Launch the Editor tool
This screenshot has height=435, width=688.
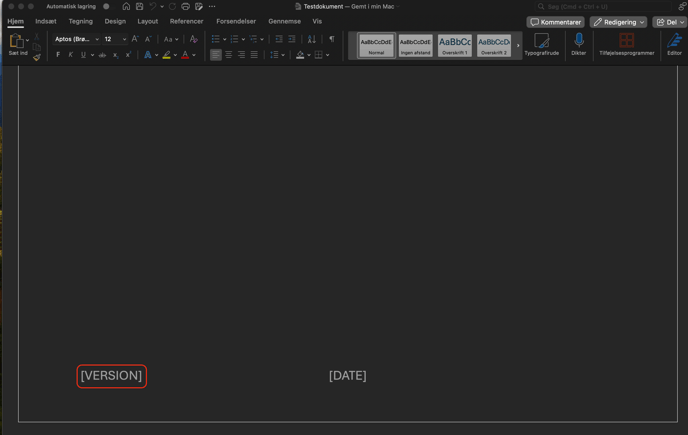point(674,42)
